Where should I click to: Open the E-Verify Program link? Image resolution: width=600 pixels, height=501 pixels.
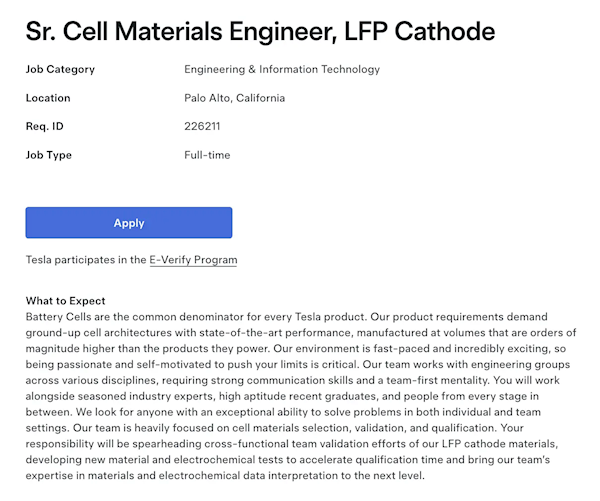[193, 260]
